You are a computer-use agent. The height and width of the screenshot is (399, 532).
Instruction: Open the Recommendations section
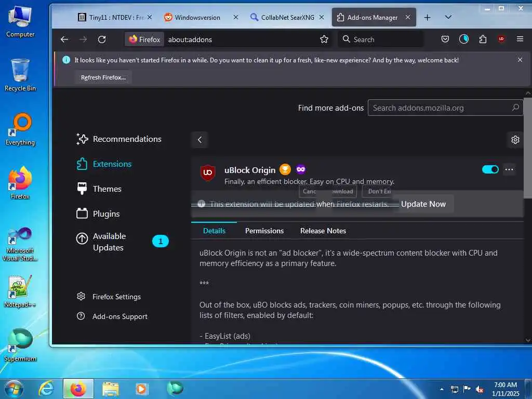coord(119,139)
